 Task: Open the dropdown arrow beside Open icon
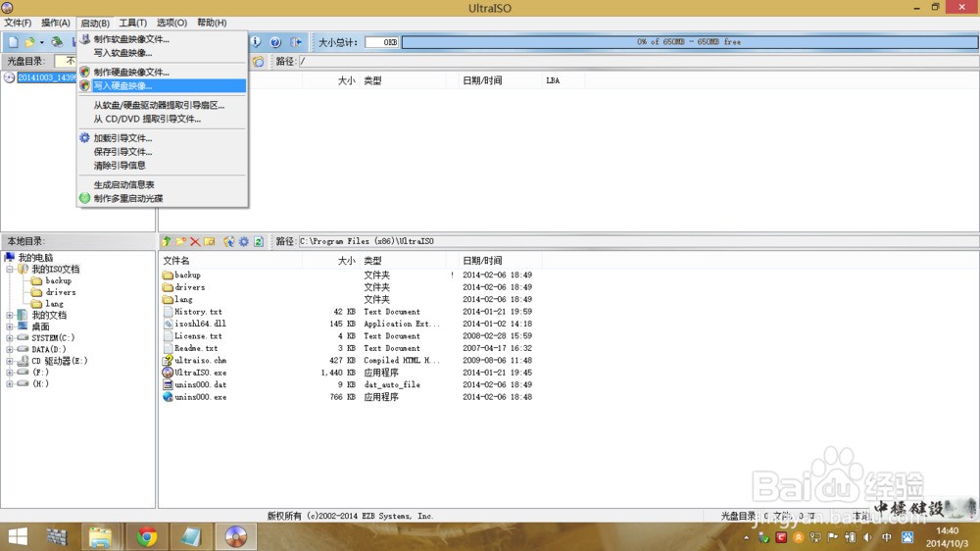pos(42,42)
